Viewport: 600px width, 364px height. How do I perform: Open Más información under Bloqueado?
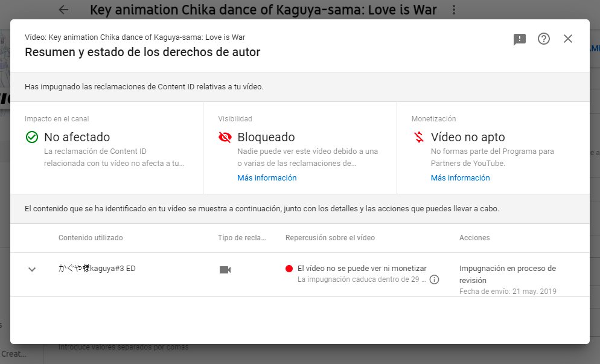point(267,177)
